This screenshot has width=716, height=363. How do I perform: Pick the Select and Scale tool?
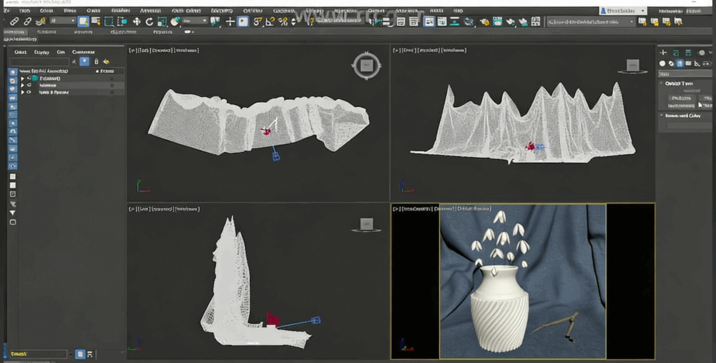(162, 21)
